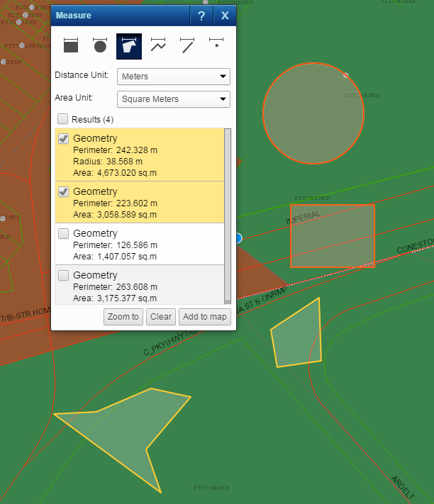Check the Geometry with perimeter 126.586 m
This screenshot has width=434, height=504.
point(64,233)
